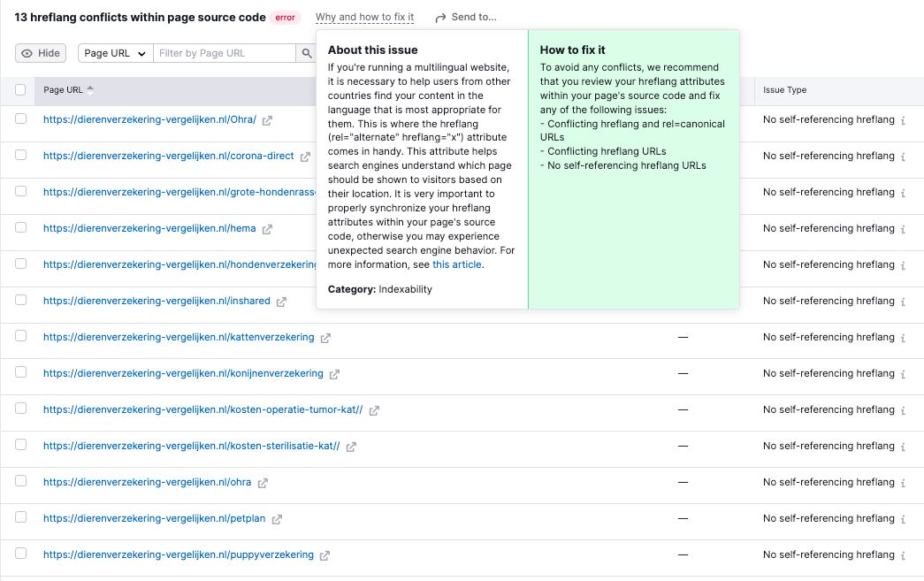Open the grote-hondenrassen page URL link

179,192
